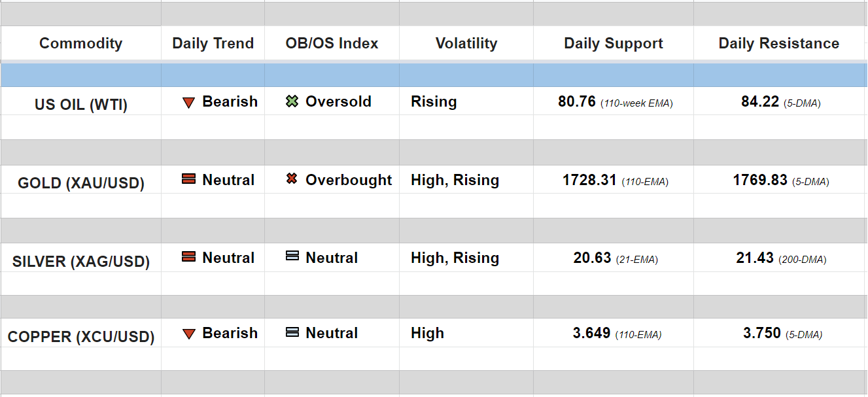Screen dimensions: 868x397
Task: Click the red X icon next to Overbought
Action: point(292,179)
